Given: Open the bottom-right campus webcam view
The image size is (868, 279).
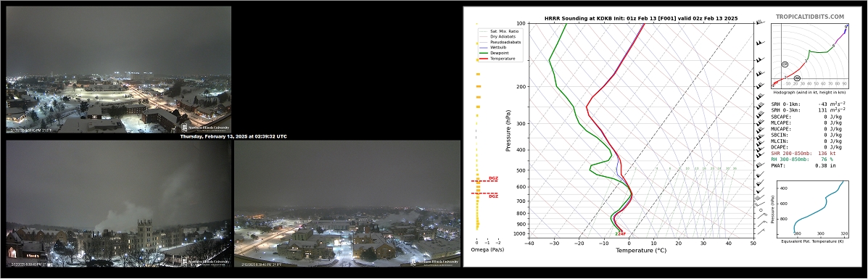Looking at the screenshot, I should (x=347, y=204).
